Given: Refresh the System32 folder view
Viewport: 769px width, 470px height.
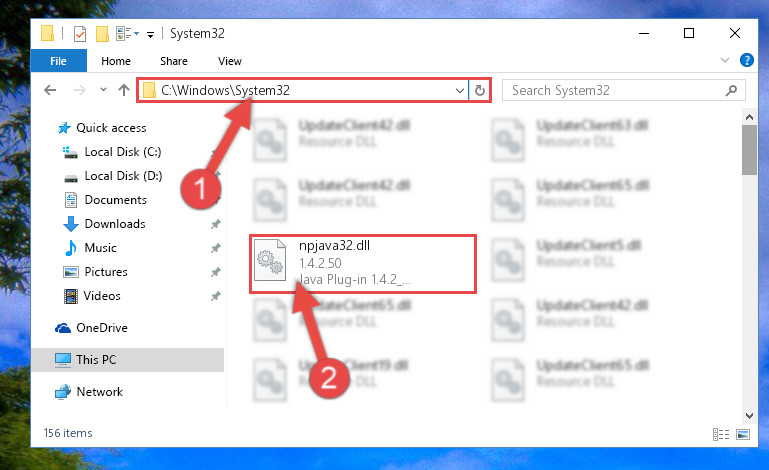Looking at the screenshot, I should tap(480, 90).
